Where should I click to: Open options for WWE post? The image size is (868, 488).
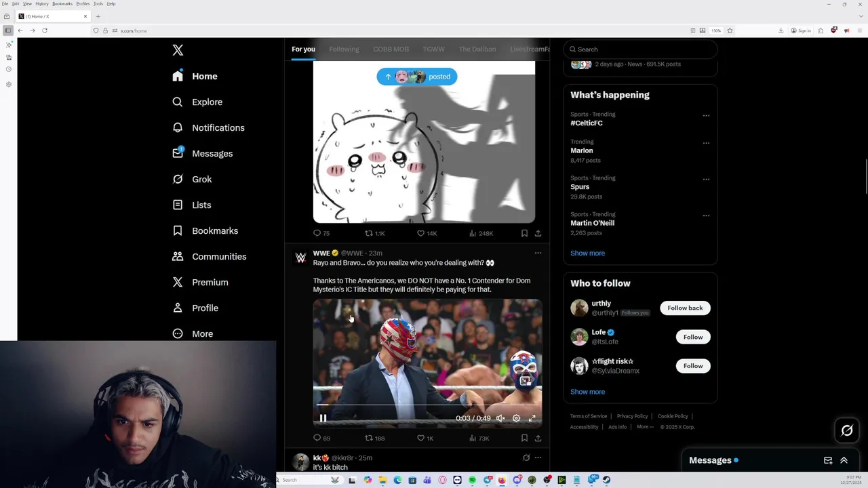coord(538,253)
